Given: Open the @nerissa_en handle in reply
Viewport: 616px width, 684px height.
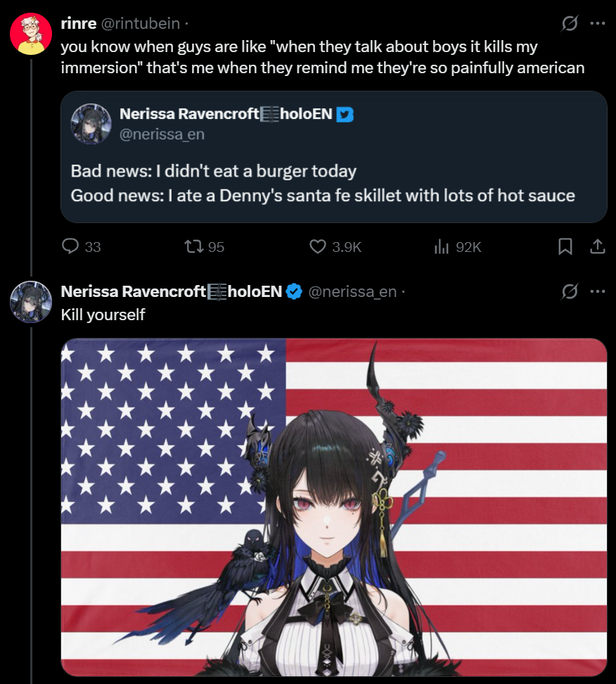Looking at the screenshot, I should coord(352,291).
